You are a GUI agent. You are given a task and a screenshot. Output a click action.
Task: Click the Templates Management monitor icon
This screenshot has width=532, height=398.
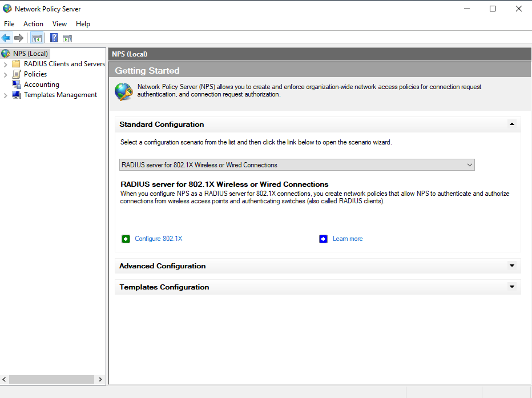(16, 95)
